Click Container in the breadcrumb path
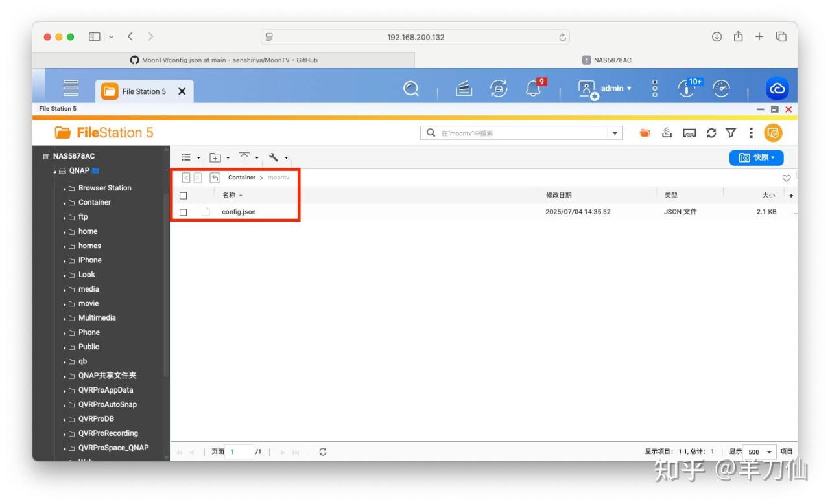 click(242, 178)
